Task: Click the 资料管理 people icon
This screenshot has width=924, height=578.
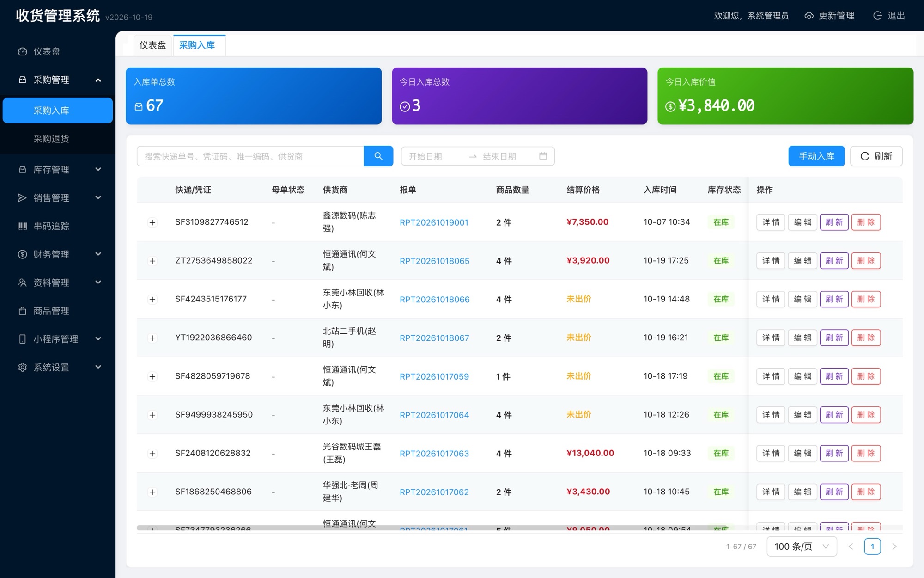Action: (22, 283)
